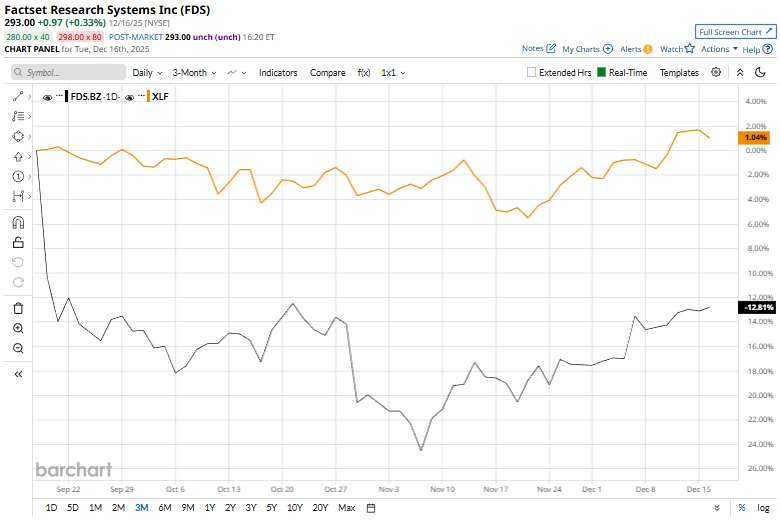Open Full Screen Chart

(735, 32)
